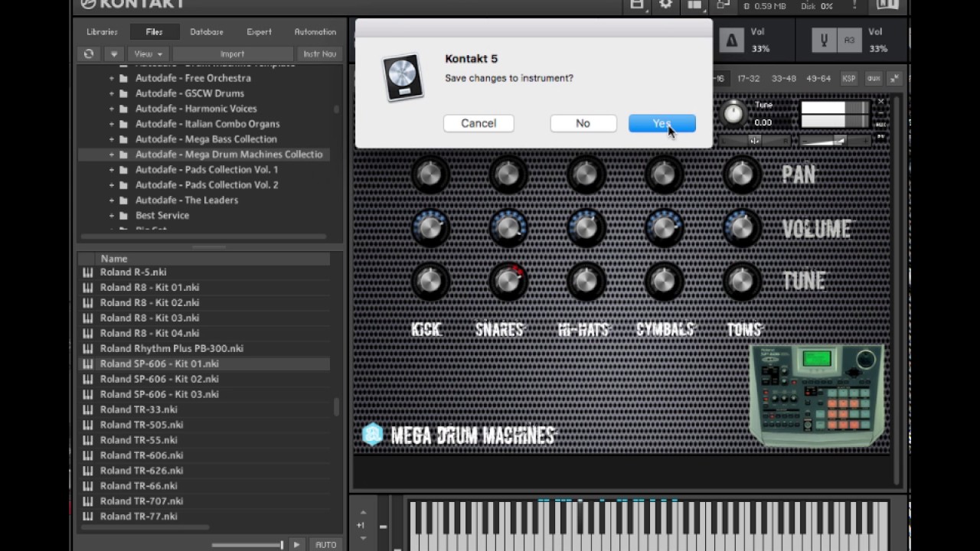The height and width of the screenshot is (551, 980).
Task: Toggle the AUTO preview button
Action: pos(325,544)
